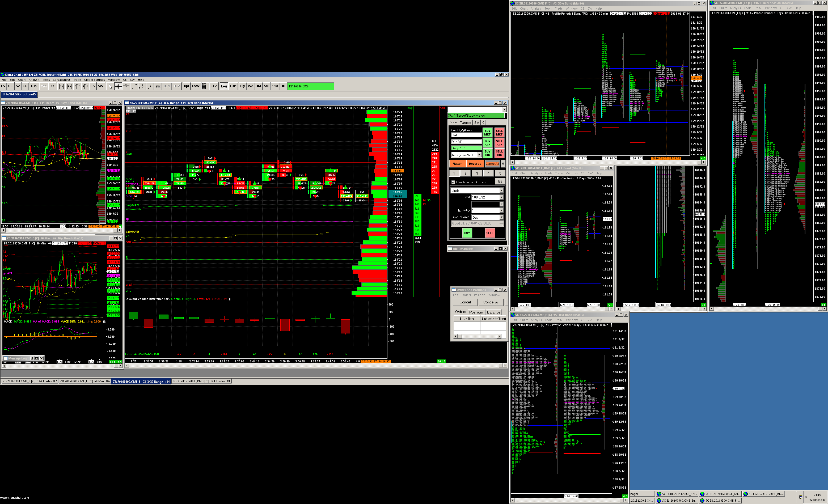Select the pointer arrow tool in toolbar
828x504 pixels.
(x=110, y=86)
